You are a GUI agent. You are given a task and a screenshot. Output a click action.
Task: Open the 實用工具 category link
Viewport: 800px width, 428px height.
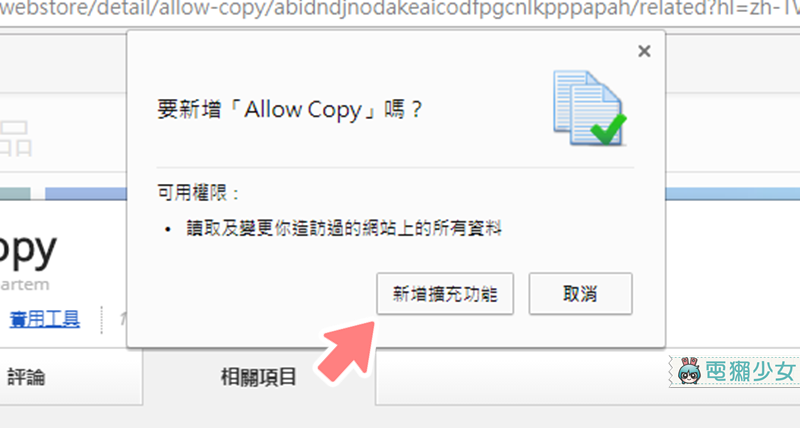coord(44,319)
